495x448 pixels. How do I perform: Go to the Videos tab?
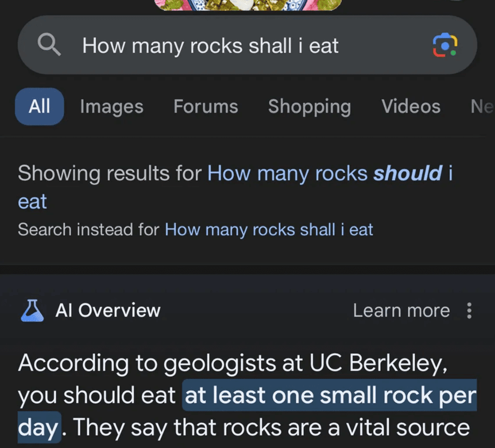pyautogui.click(x=411, y=107)
